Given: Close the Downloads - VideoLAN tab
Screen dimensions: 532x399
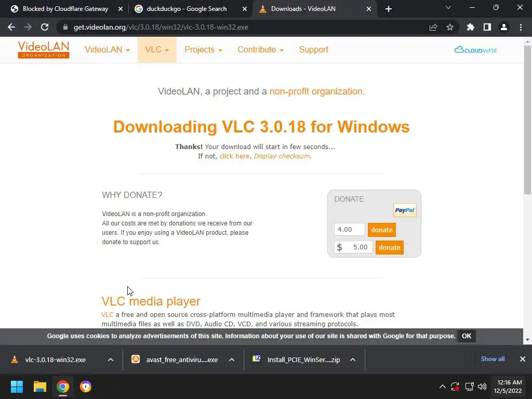Looking at the screenshot, I should coord(369,9).
